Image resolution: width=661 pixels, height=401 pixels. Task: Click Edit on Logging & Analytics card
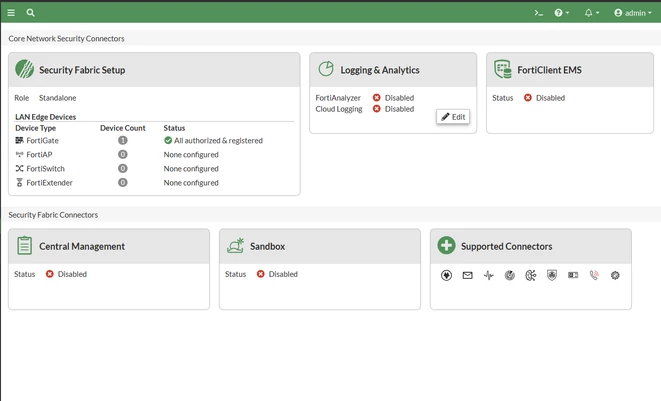click(x=453, y=117)
